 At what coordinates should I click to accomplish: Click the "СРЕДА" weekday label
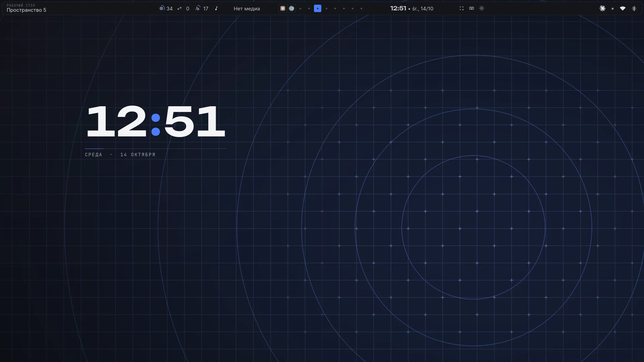click(x=94, y=155)
